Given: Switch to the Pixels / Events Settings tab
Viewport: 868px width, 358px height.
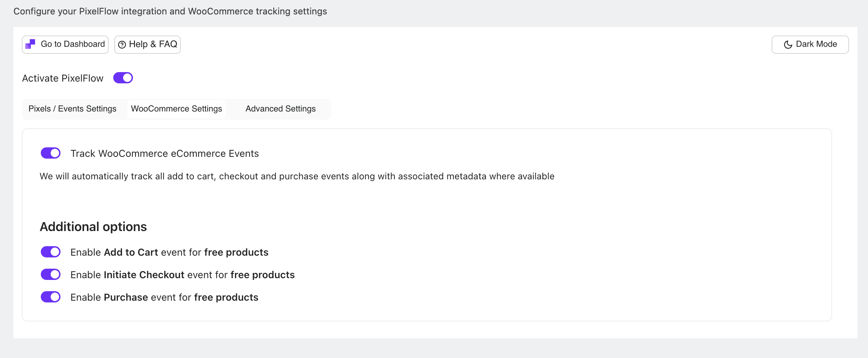Looking at the screenshot, I should point(72,109).
